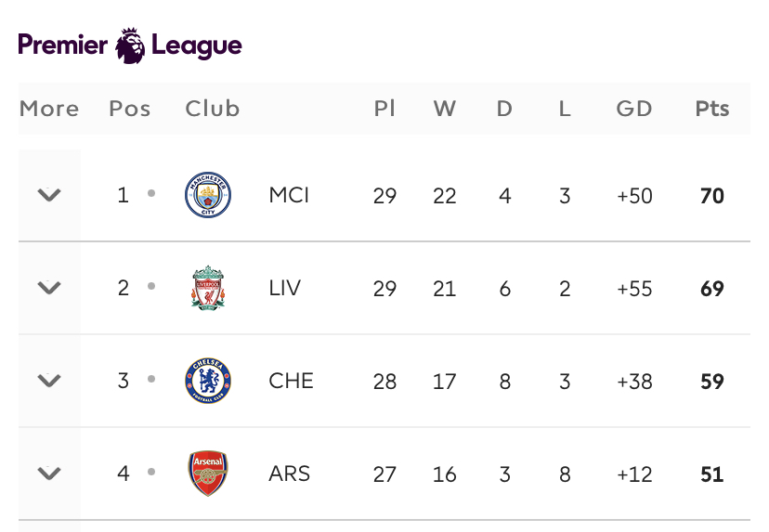The width and height of the screenshot is (769, 532).
Task: Sort by the Pts column header
Action: coord(712,109)
